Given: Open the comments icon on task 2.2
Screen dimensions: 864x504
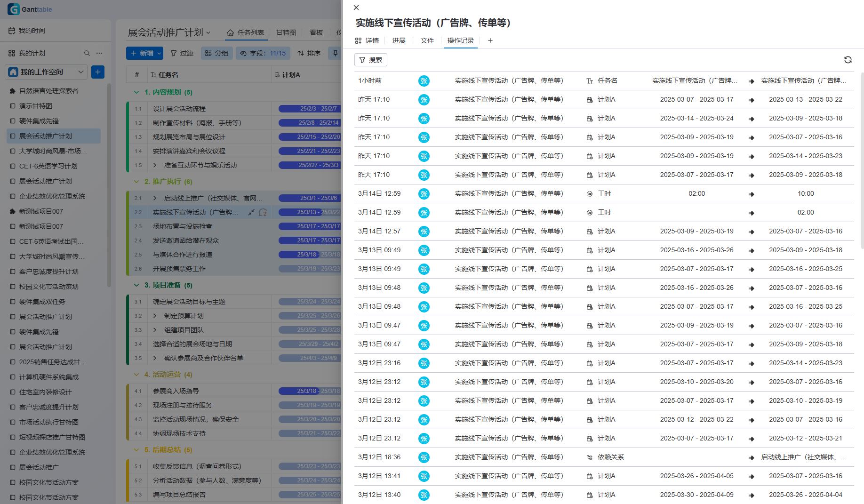Looking at the screenshot, I should [x=263, y=212].
